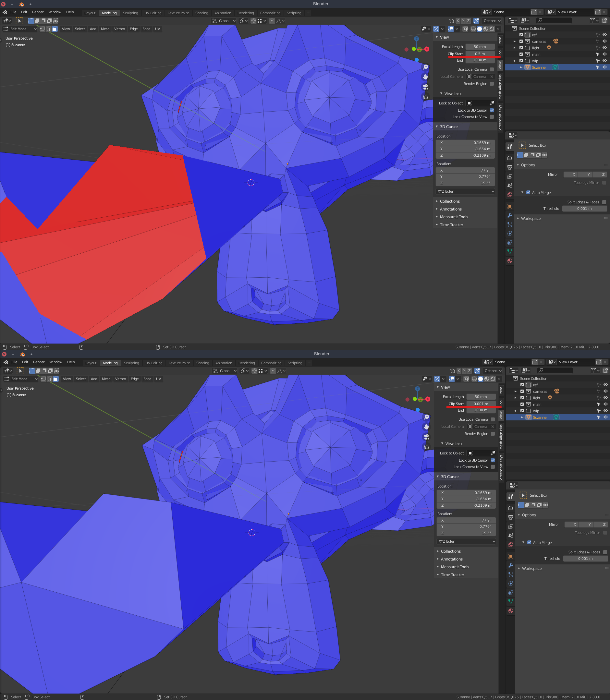Switch to material preview shading in upper window
The image size is (610, 700).
pos(486,29)
